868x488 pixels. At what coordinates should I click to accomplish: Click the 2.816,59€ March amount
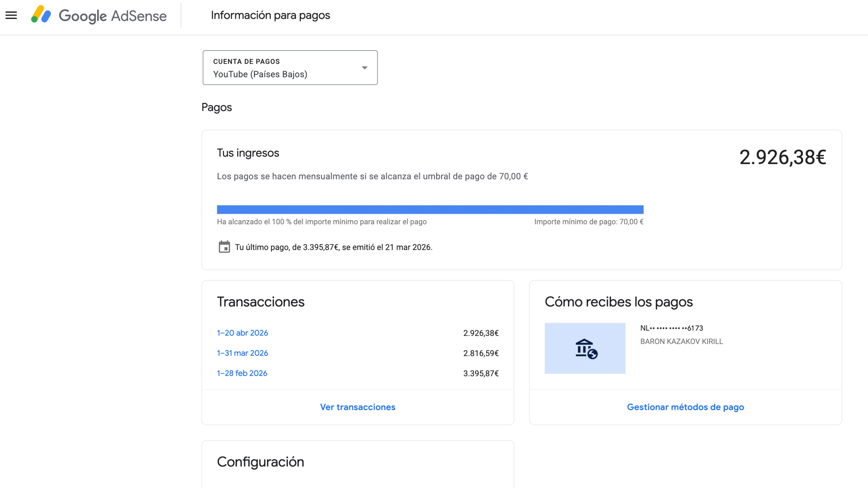481,353
